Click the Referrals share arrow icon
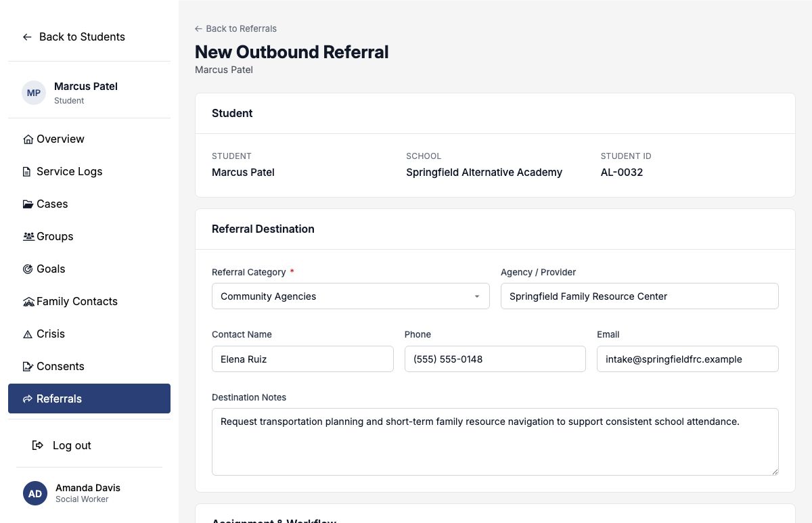Viewport: 812px width, 523px height. 28,399
